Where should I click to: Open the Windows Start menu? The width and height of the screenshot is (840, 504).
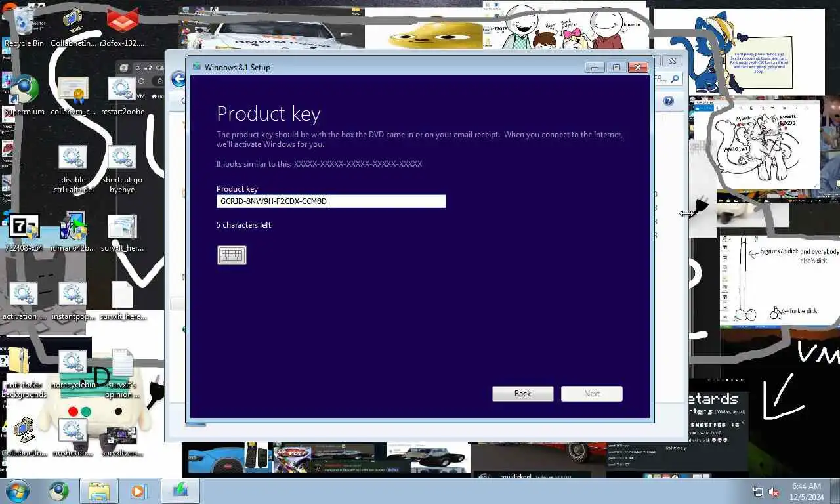(18, 491)
